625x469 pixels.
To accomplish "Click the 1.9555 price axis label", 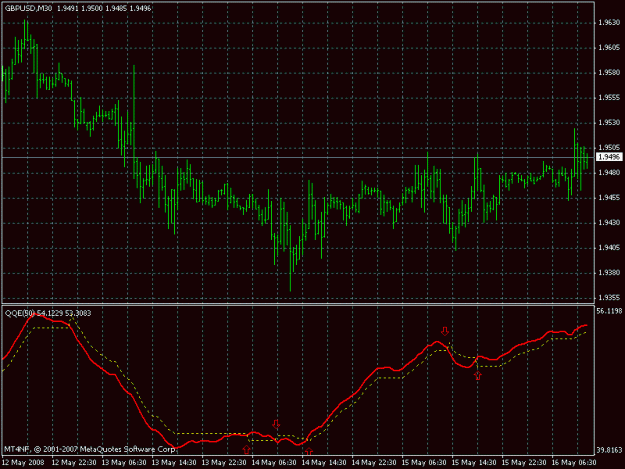I will point(609,98).
